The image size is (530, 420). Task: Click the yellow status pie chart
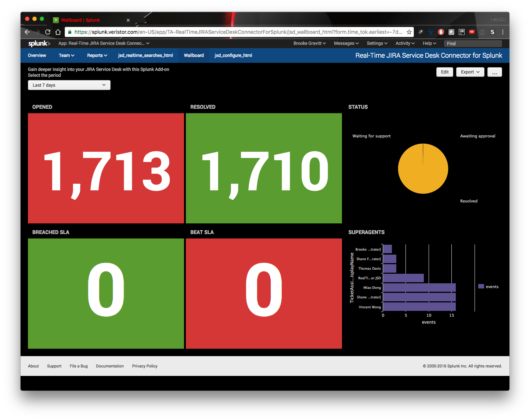(x=423, y=169)
